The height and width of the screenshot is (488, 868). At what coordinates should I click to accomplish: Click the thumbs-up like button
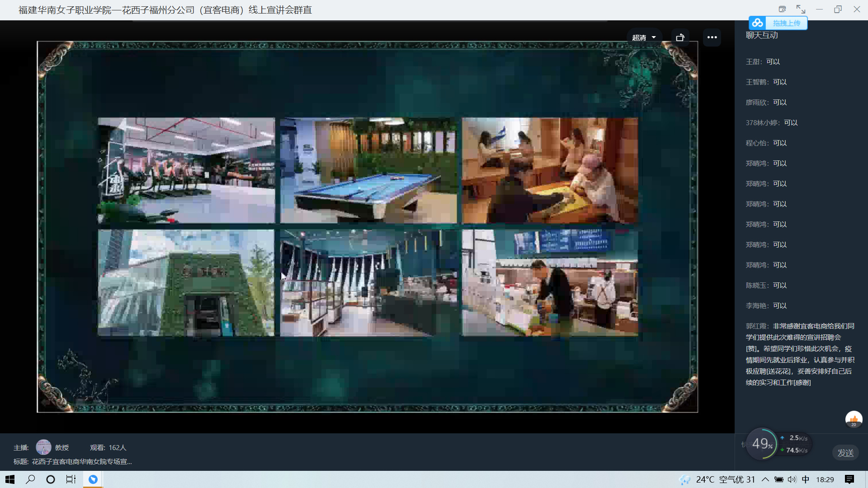coord(854,419)
